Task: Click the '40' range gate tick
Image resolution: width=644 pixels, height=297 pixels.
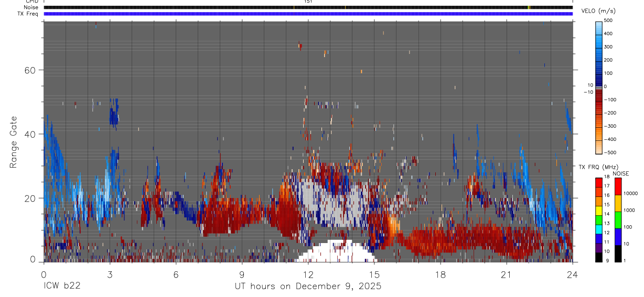Action: tap(30, 134)
